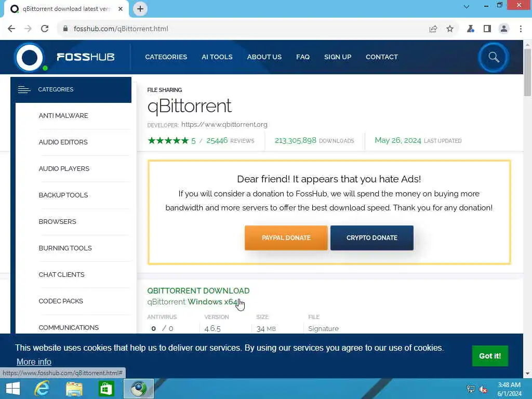
Task: Open SIGN UP navigation item
Action: (338, 57)
